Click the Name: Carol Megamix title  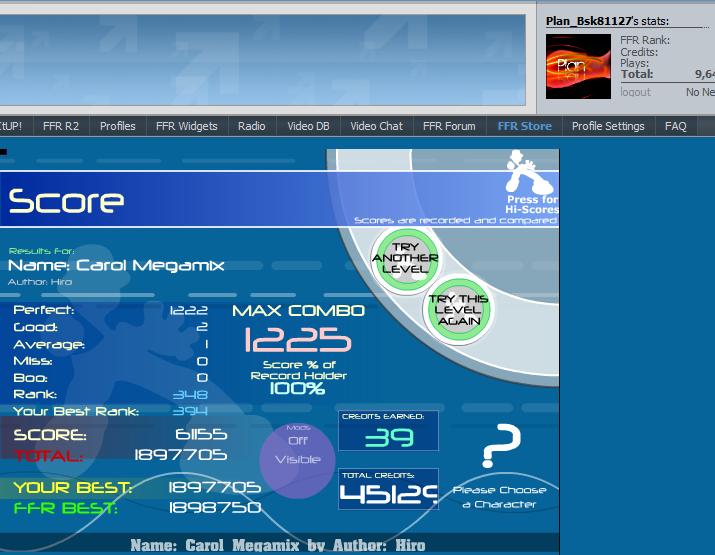[116, 265]
